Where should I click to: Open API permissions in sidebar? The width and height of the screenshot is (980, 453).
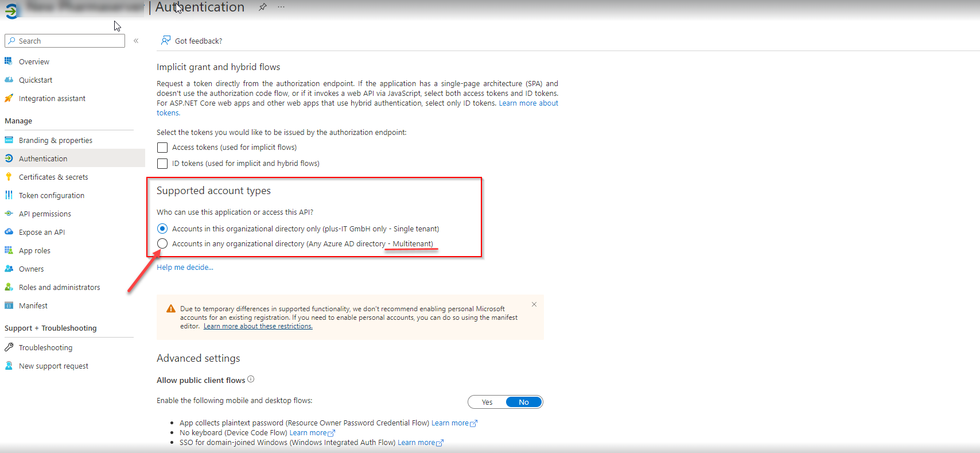pos(45,214)
